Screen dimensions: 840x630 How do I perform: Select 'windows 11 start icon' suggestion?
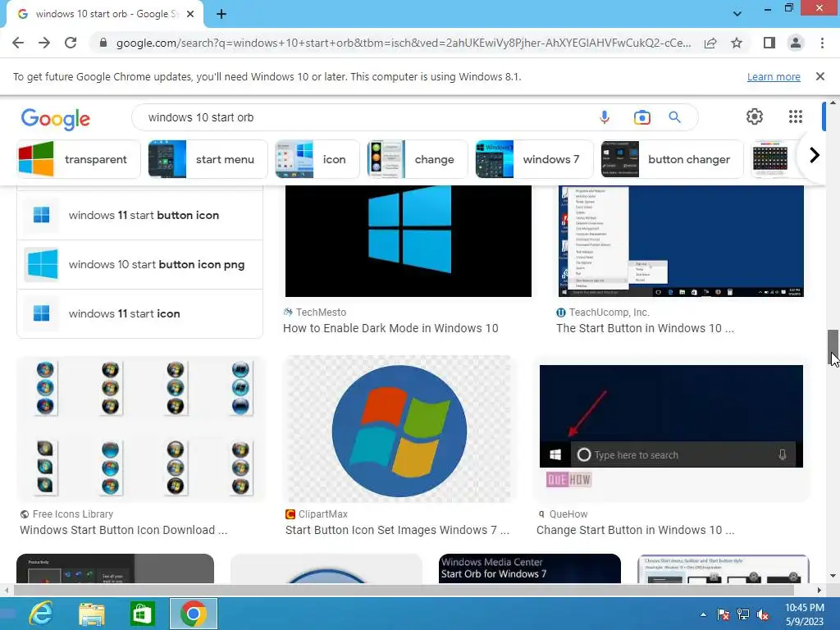[139, 314]
